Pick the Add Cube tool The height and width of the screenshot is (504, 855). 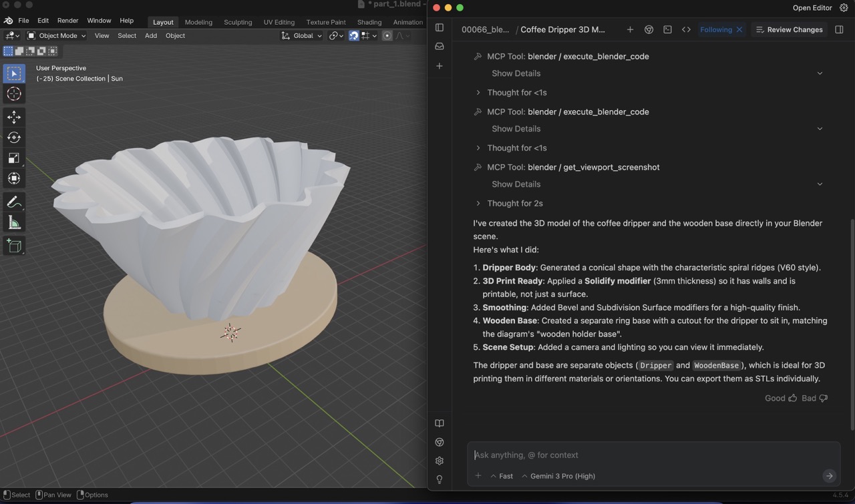coord(14,246)
